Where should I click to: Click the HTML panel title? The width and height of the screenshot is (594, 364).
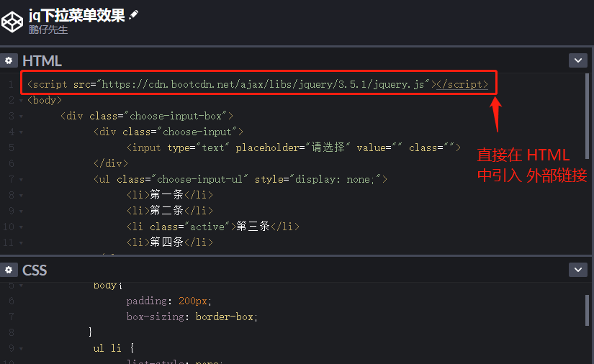(42, 61)
